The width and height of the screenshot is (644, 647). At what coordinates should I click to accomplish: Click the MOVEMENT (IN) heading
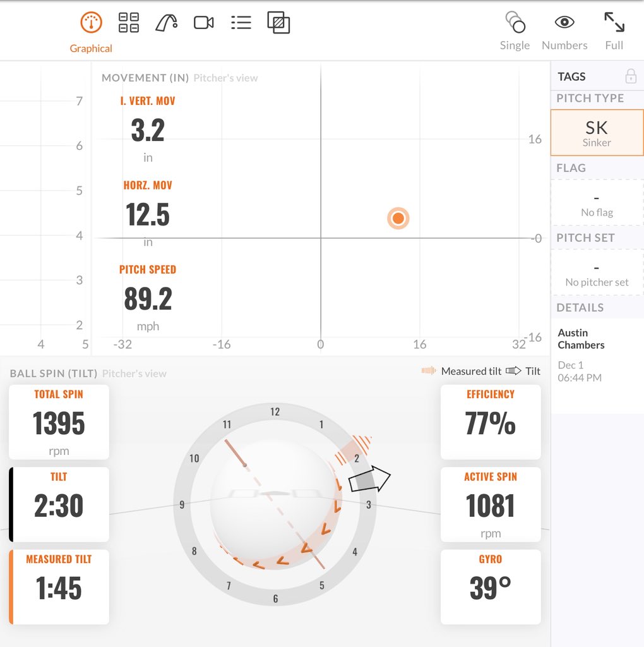tap(145, 78)
